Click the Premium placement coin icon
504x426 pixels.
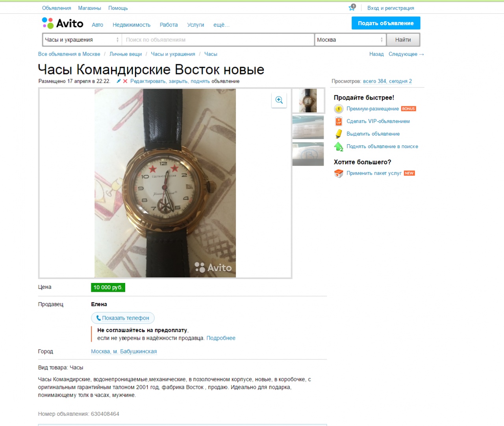point(339,109)
